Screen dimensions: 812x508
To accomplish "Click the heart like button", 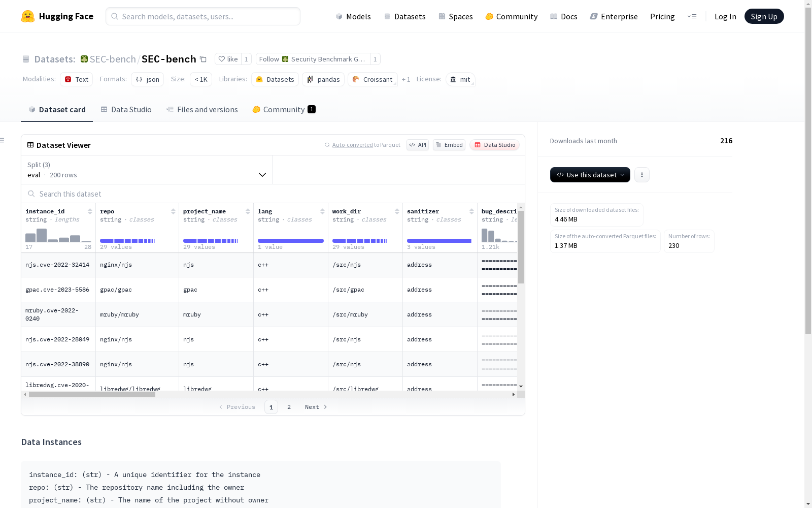I will tap(228, 59).
